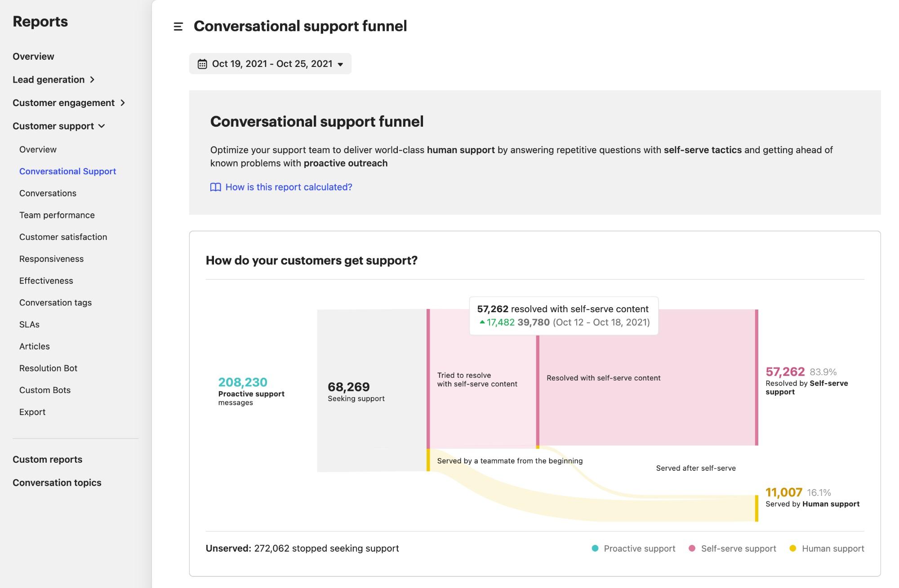
Task: Select the Export option in sidebar
Action: tap(32, 412)
